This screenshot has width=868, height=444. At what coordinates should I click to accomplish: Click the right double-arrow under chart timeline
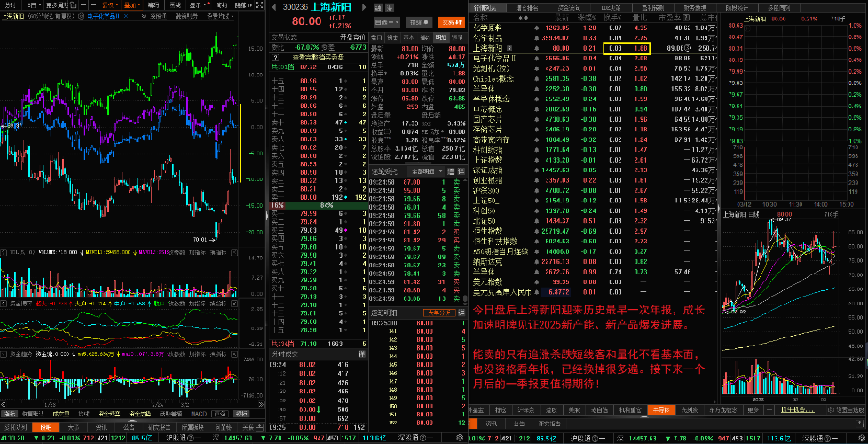tap(263, 406)
